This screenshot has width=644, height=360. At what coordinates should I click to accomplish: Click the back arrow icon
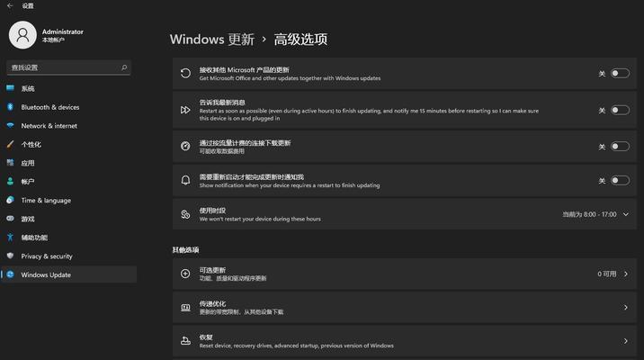10,5
